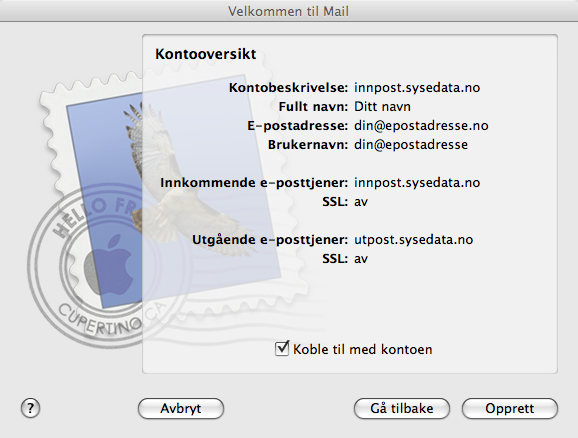This screenshot has height=438, width=578.
Task: Create the account with Opprett button
Action: 510,409
